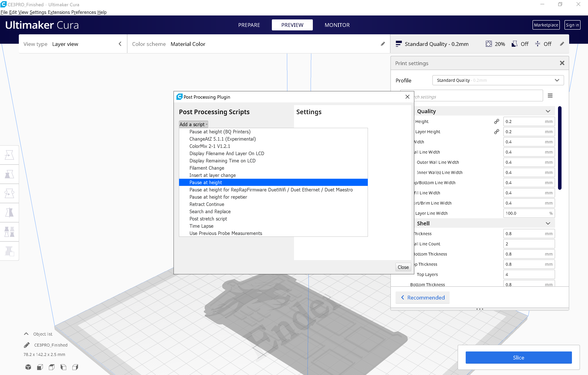Screen dimensions: 588x375
Task: Toggle support off button
Action: 520,43
